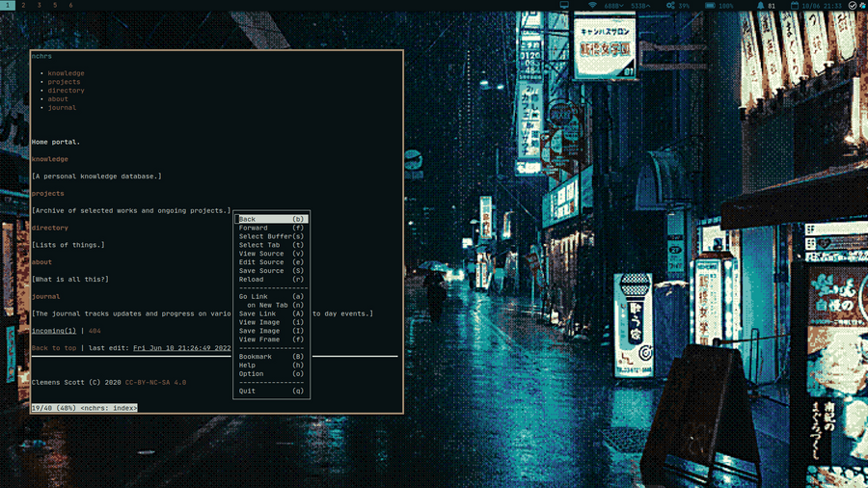
Task: Click the Back to top link
Action: coord(54,348)
